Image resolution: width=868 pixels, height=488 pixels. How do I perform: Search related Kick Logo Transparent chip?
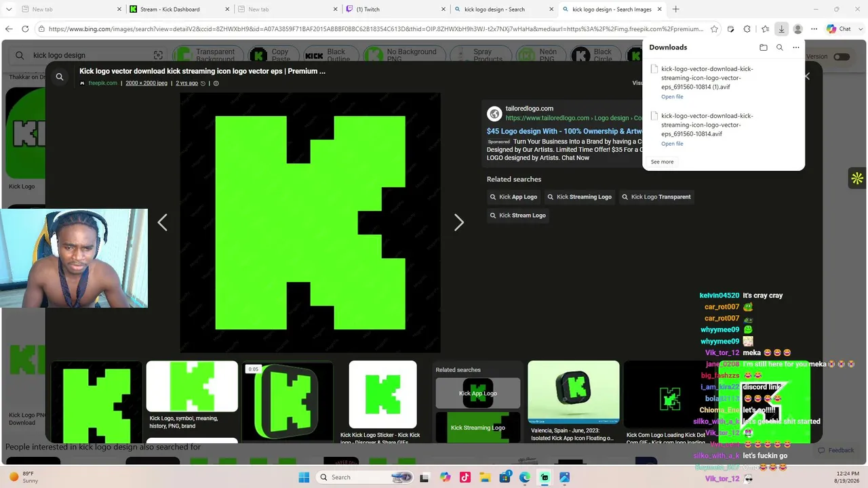[x=656, y=197]
